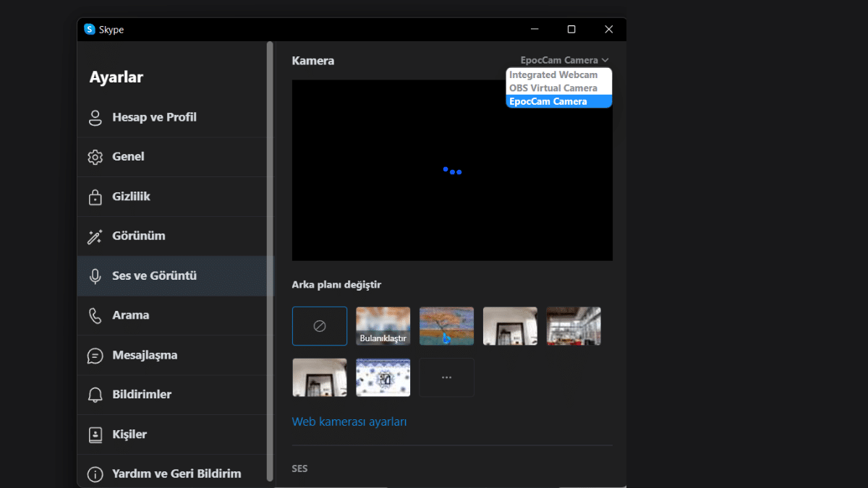Click the Ayarlar heading
868x488 pixels.
tap(116, 77)
